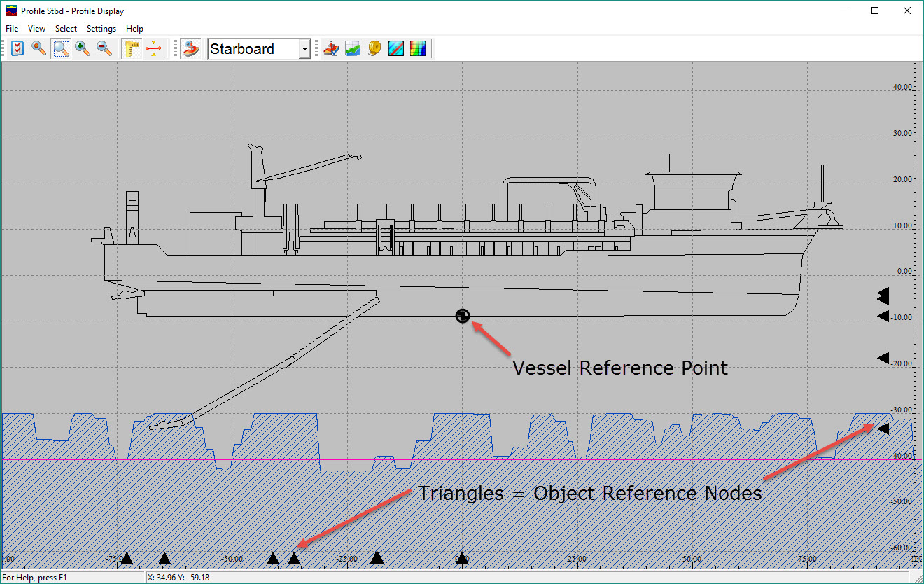924x584 pixels.
Task: Open the Starboard view dropdown
Action: coord(304,49)
